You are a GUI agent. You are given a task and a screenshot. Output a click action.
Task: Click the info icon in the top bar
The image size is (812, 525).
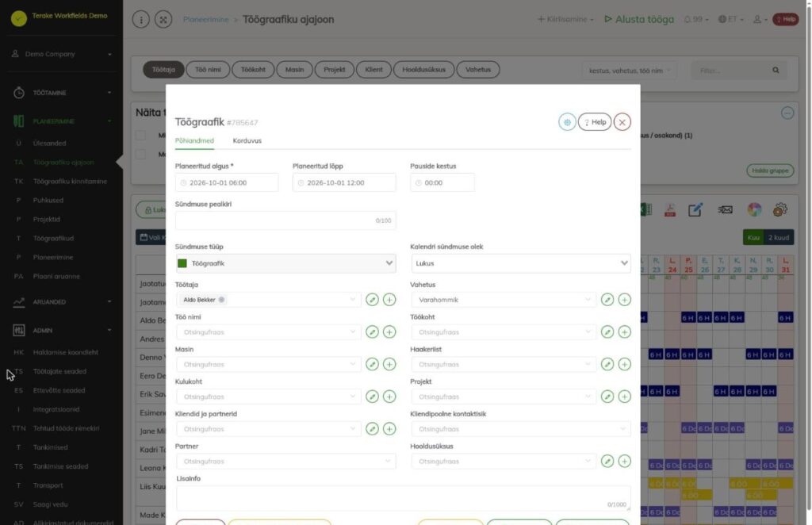tap(141, 20)
